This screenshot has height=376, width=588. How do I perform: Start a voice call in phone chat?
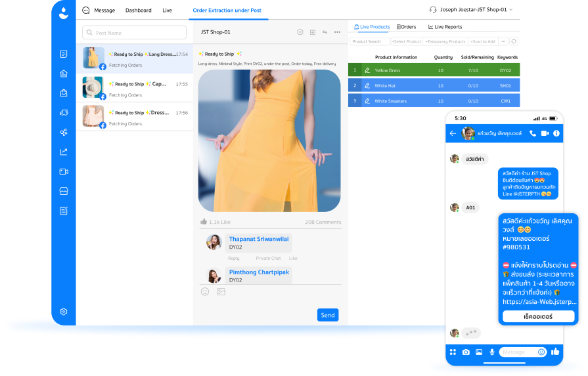coord(533,133)
